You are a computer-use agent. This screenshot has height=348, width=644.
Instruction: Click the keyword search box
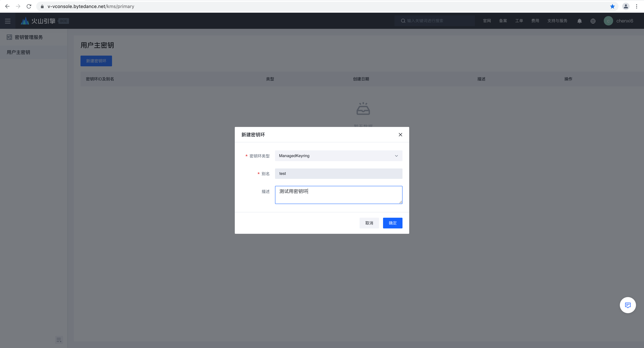point(435,21)
